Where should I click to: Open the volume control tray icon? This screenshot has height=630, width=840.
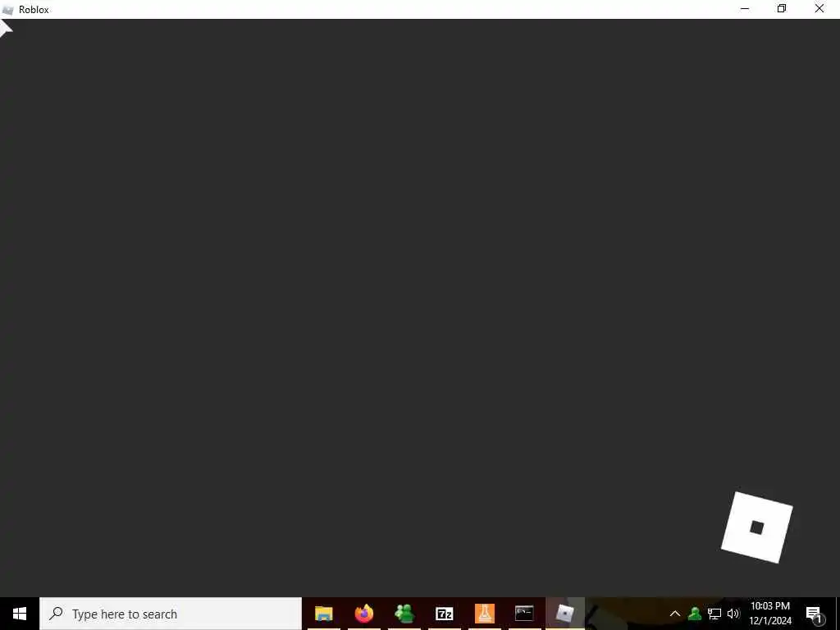click(x=733, y=614)
